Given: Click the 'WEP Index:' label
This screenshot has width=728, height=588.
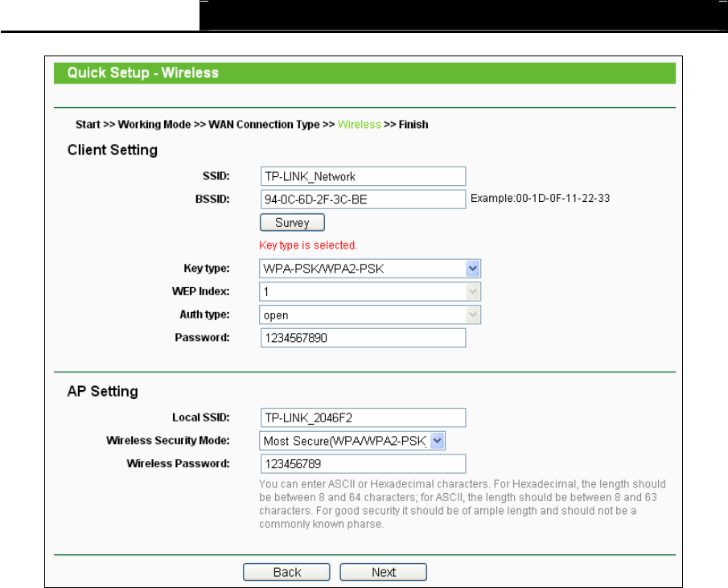Looking at the screenshot, I should [200, 291].
